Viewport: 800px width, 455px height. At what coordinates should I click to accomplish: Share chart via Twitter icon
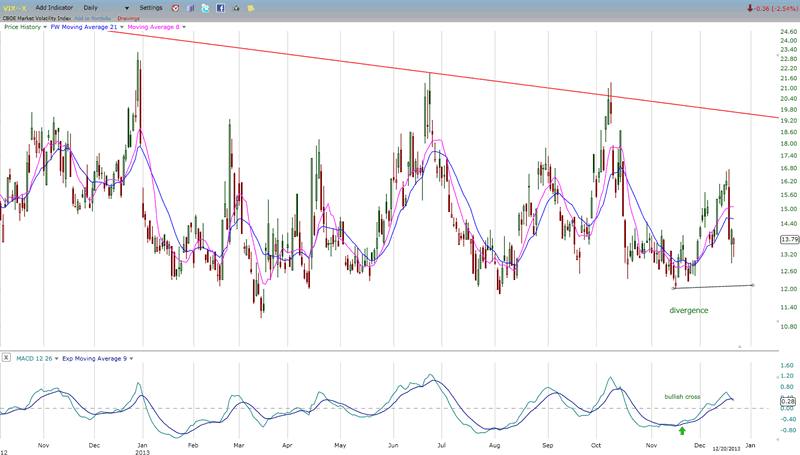tap(204, 7)
